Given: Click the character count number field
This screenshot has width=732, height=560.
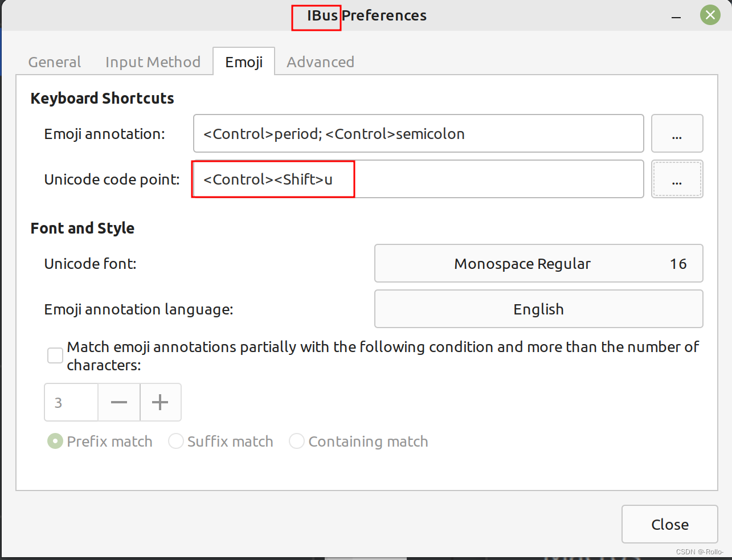Looking at the screenshot, I should 71,402.
